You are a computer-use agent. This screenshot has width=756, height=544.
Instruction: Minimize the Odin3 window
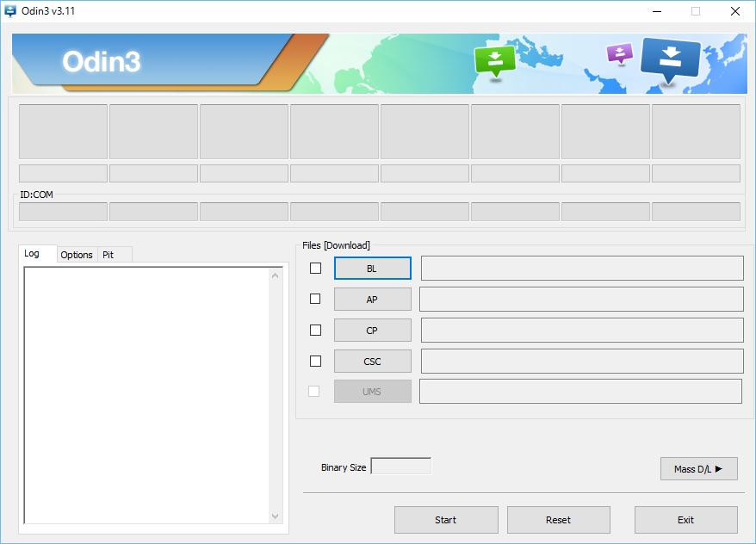click(x=657, y=11)
